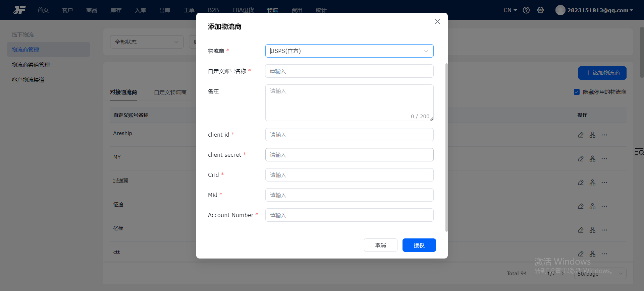Open the 全部状态 dropdown
This screenshot has width=644, height=291.
coord(147,42)
